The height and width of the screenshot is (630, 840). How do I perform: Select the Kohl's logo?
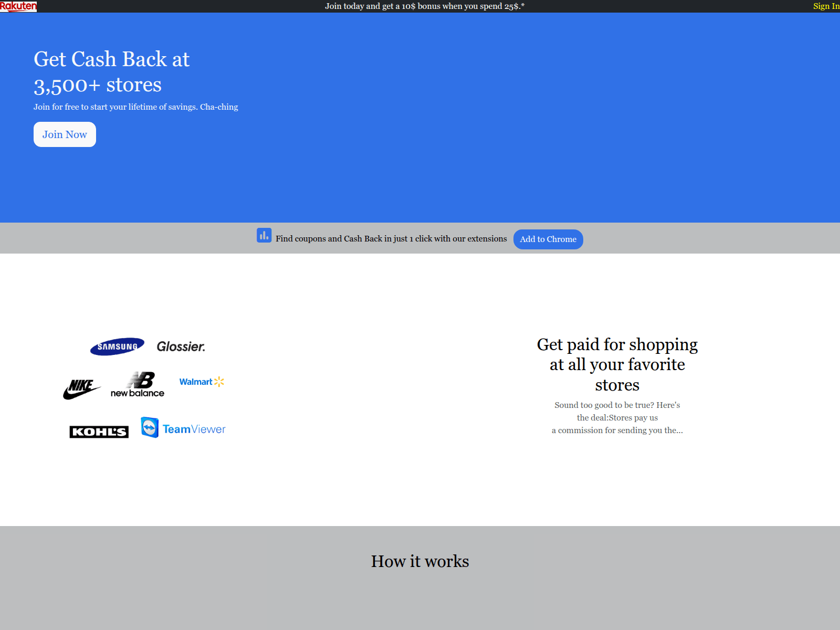[99, 432]
